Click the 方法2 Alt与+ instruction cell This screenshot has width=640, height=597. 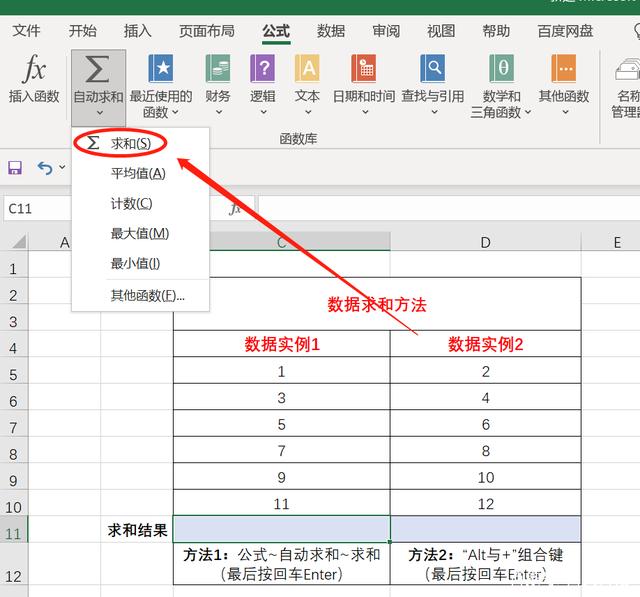[x=485, y=564]
